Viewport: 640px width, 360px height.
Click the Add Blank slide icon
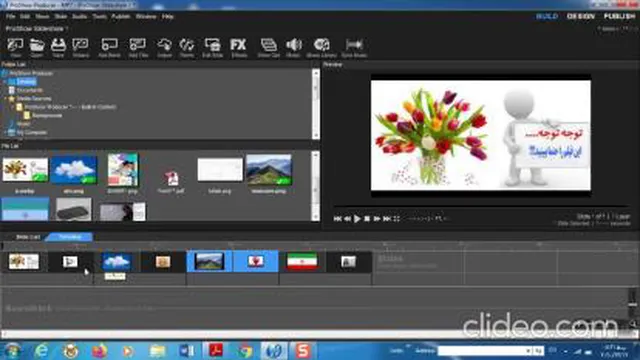pyautogui.click(x=109, y=47)
